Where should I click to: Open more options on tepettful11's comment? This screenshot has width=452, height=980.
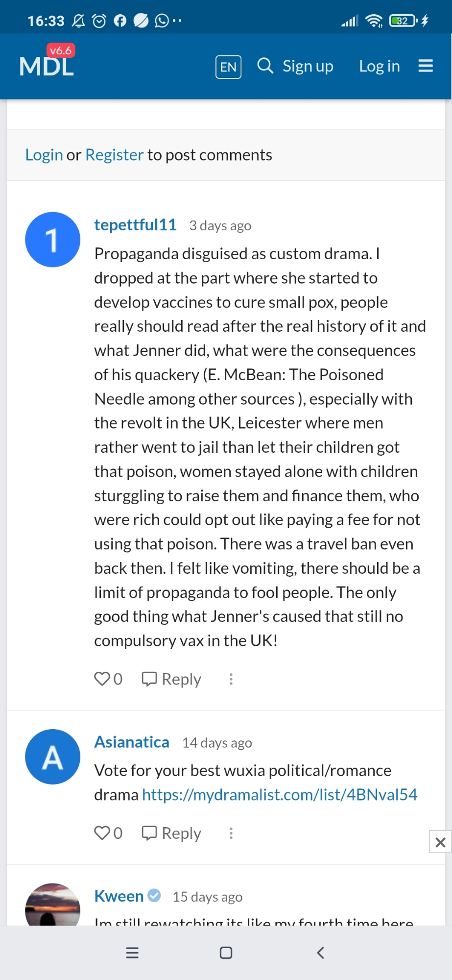(231, 679)
